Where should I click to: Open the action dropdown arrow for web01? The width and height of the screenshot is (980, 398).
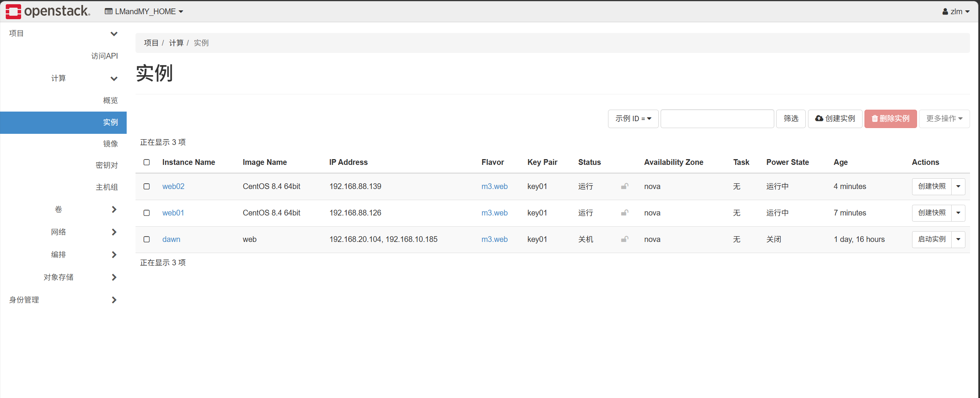click(x=958, y=213)
